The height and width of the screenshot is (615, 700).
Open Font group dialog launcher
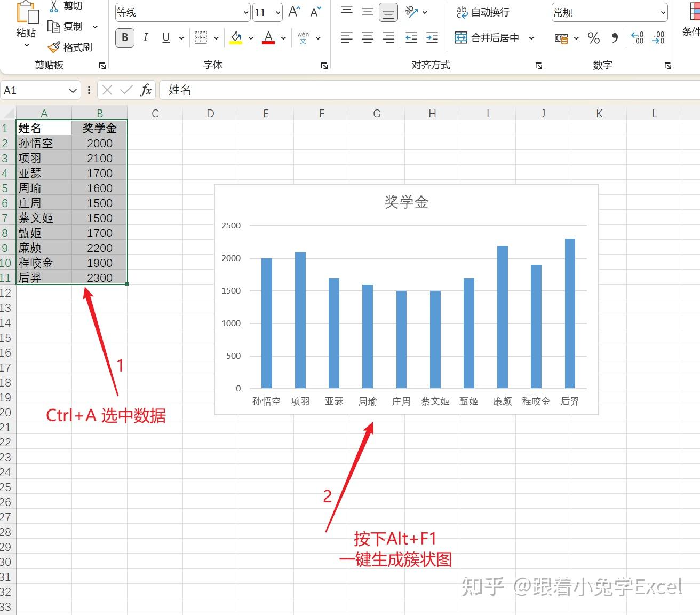(x=324, y=66)
